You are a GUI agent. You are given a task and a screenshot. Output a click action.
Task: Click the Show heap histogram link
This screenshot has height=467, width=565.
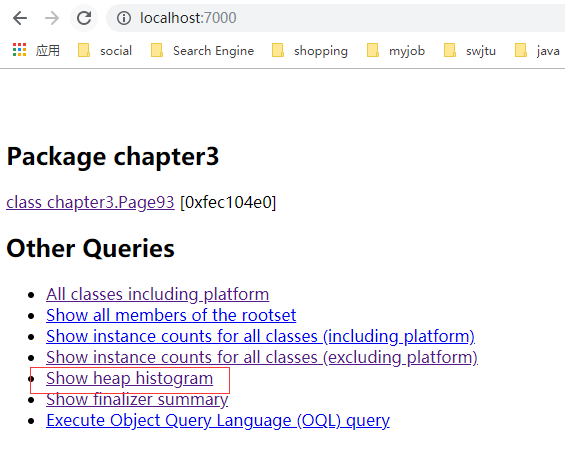129,379
